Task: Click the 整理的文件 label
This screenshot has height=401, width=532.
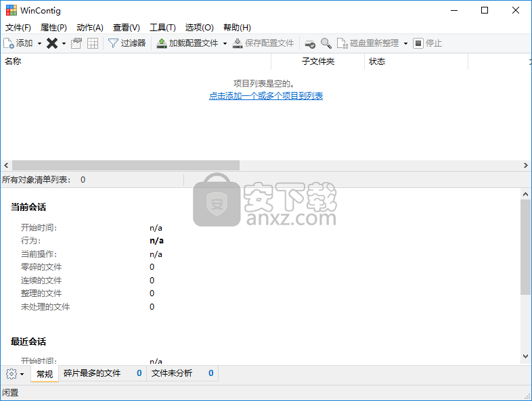Action: (x=41, y=293)
